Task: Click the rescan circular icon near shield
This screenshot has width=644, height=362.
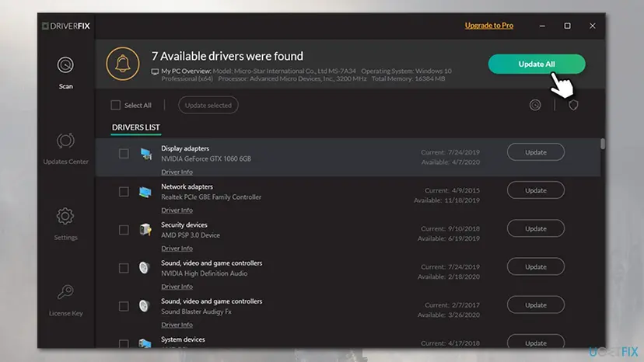Action: tap(535, 105)
